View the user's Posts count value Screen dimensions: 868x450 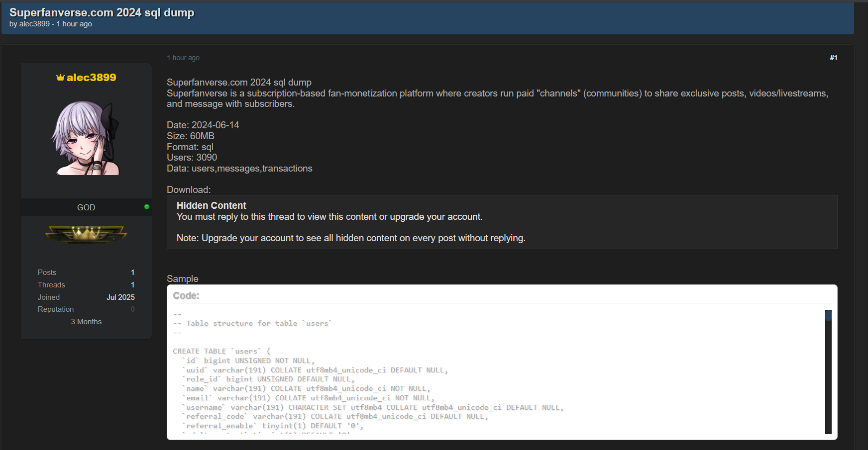tap(132, 272)
